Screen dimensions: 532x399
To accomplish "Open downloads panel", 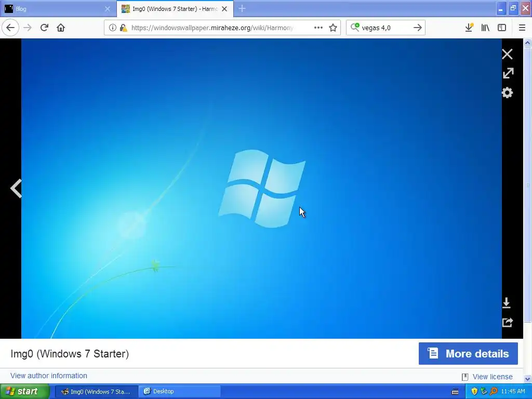I will point(469,28).
